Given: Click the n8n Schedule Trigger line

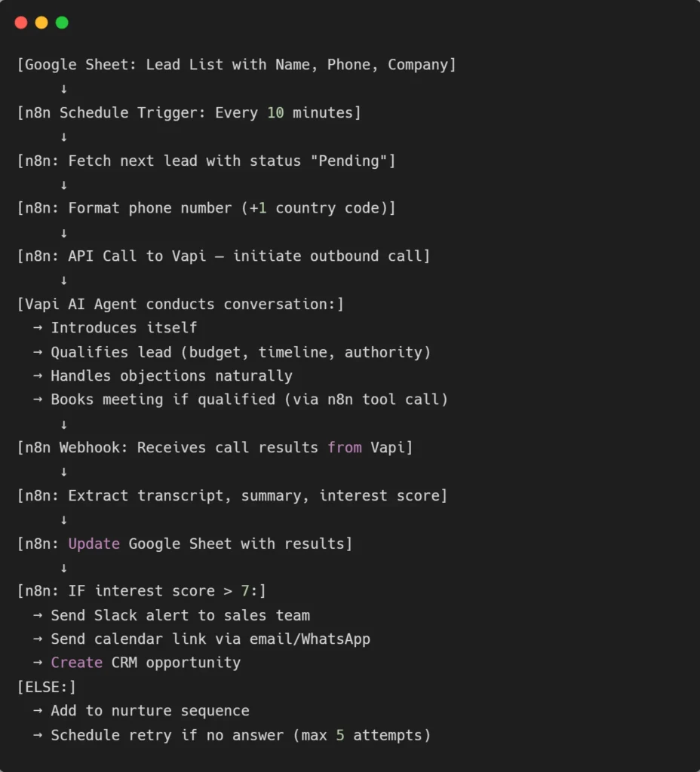Looking at the screenshot, I should (189, 113).
